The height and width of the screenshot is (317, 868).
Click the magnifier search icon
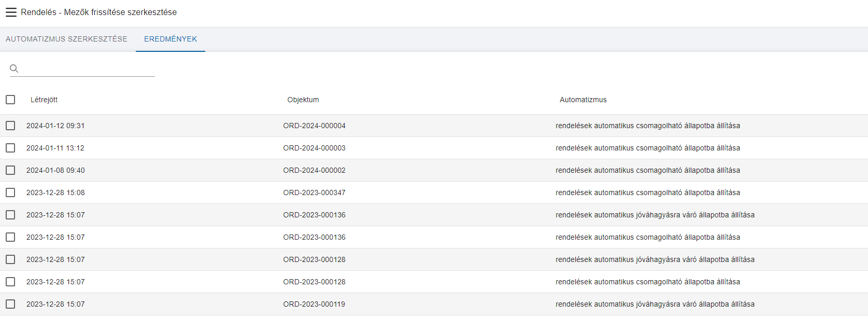point(14,68)
